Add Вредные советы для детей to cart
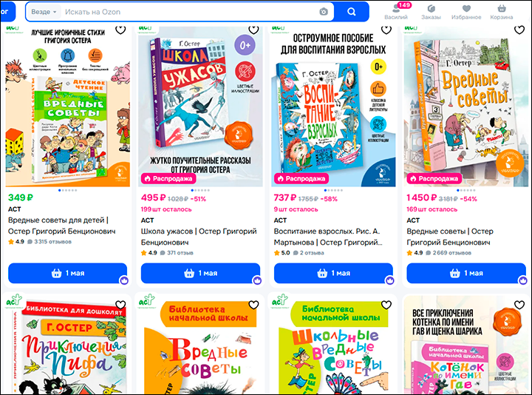This screenshot has width=532, height=395. tap(67, 273)
